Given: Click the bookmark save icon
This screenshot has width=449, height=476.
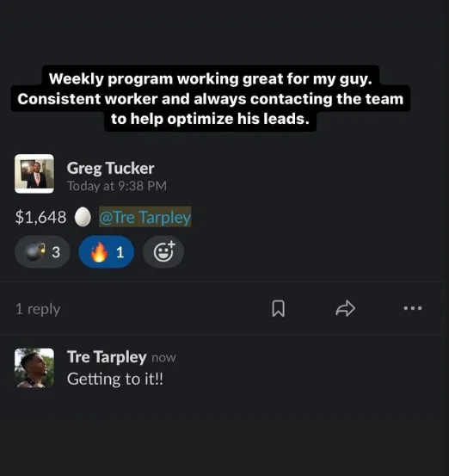Looking at the screenshot, I should coord(278,308).
